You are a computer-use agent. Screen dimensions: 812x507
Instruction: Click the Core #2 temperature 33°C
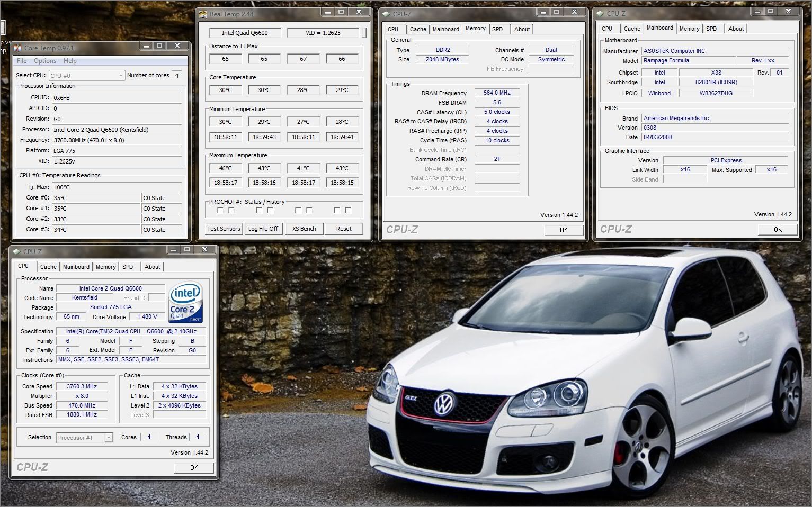[96, 219]
